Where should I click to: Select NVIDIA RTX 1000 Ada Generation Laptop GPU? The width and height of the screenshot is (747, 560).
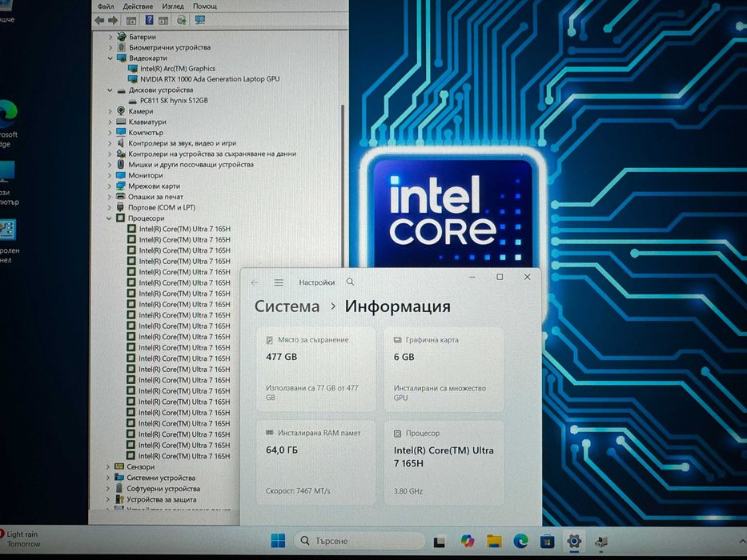(210, 79)
